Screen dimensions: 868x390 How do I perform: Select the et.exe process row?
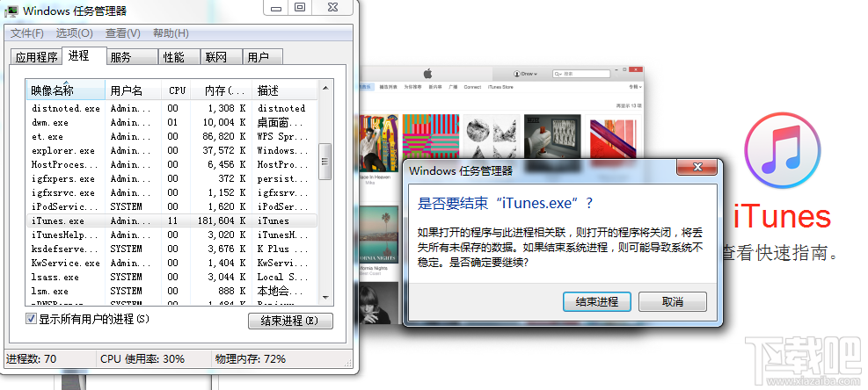(171, 136)
